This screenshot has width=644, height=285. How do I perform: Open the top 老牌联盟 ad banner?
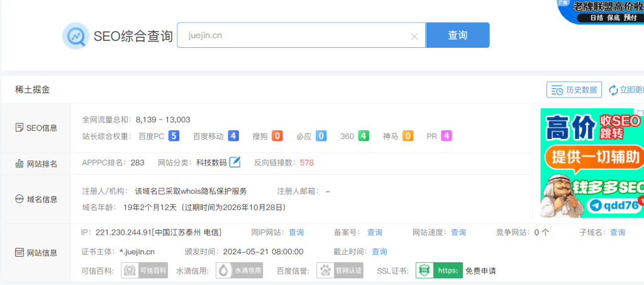point(601,11)
